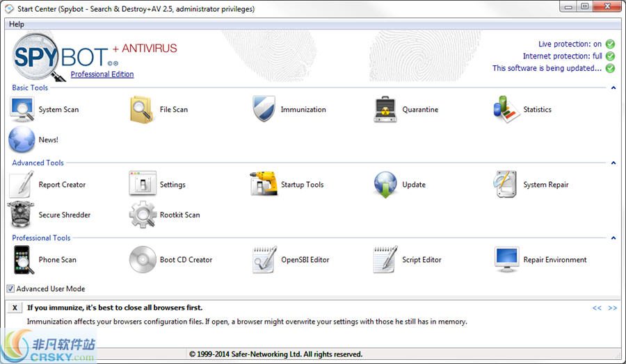The height and width of the screenshot is (364, 626).
Task: Click the Immunization shield icon
Action: click(264, 109)
